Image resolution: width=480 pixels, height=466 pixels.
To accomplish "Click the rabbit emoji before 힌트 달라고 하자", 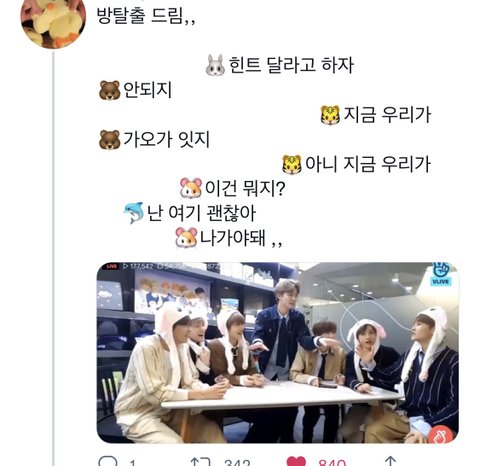I will (215, 65).
